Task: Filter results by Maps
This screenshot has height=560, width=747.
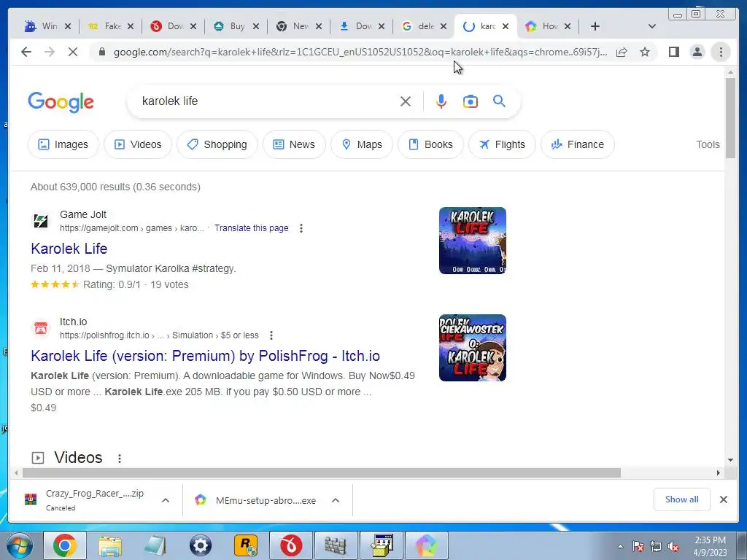Action: click(362, 144)
